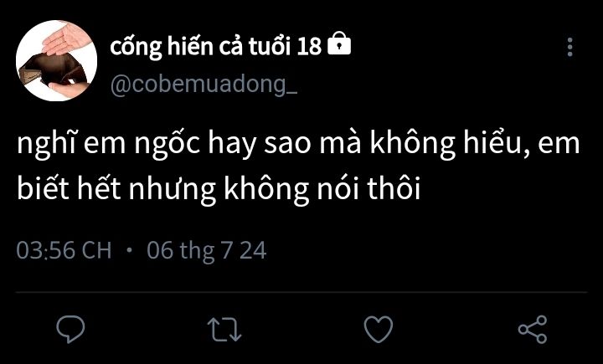Viewport: 603px width, 364px height.
Task: Select the tweet's second line "biết hết nhưng không nói thôi"
Action: coord(219,189)
